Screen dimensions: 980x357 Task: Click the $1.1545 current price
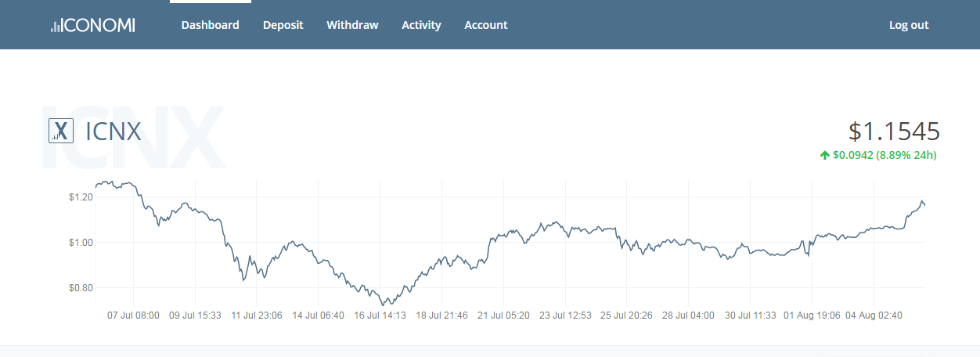[894, 131]
